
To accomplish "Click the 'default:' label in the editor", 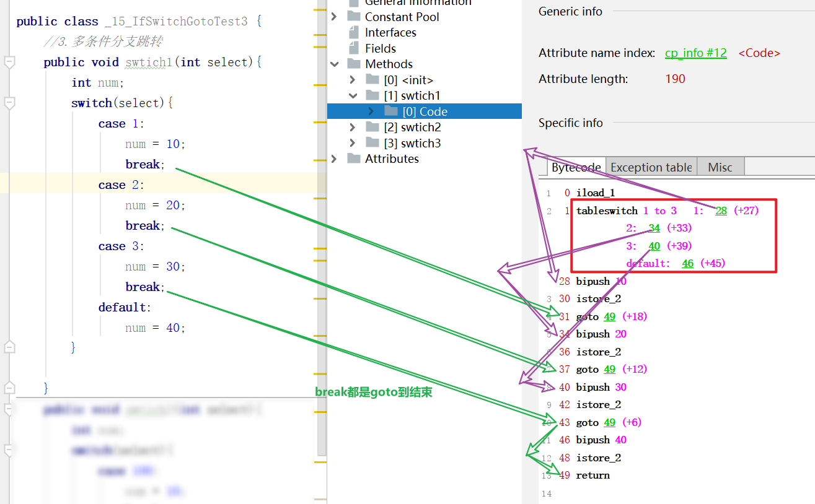I will 125,307.
